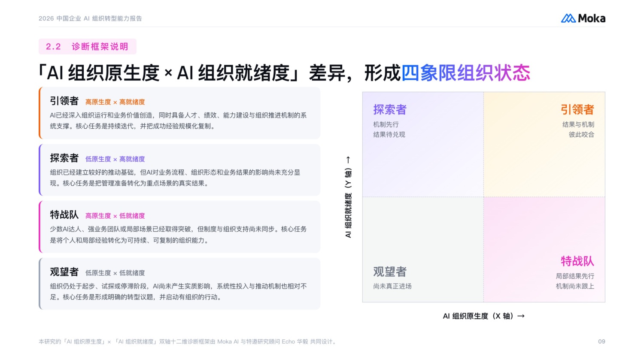Image resolution: width=644 pixels, height=362 pixels.
Task: Click the "高原生度 × 高就绪度" tag
Action: click(115, 102)
